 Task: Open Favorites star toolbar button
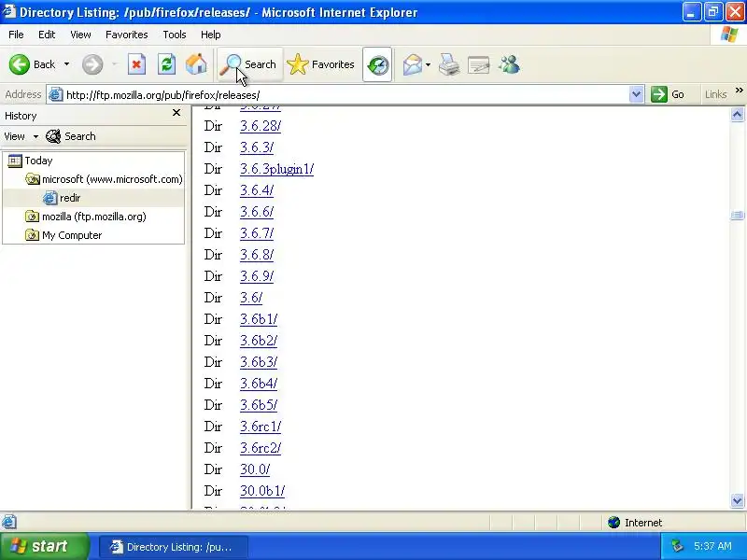(320, 64)
